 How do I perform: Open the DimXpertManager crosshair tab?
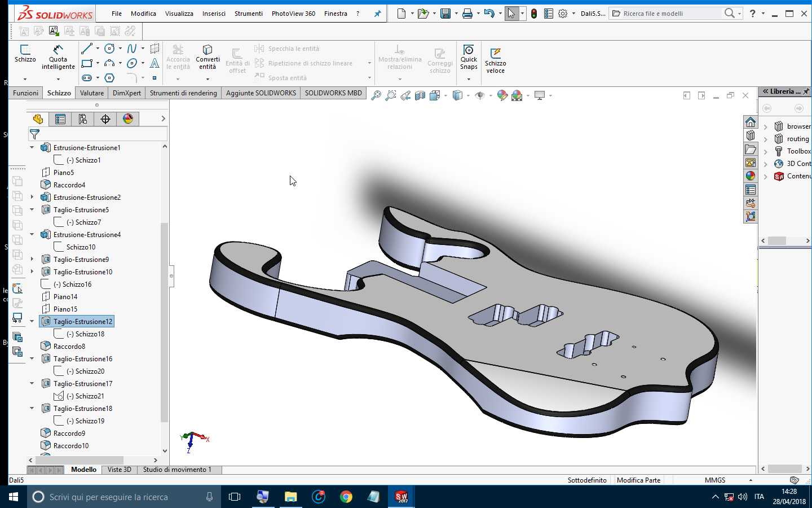(105, 119)
